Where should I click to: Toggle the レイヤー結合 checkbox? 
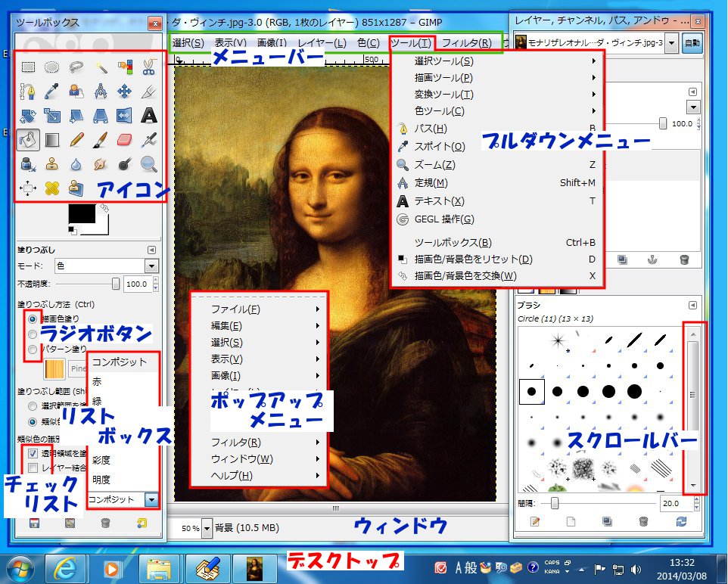[33, 468]
